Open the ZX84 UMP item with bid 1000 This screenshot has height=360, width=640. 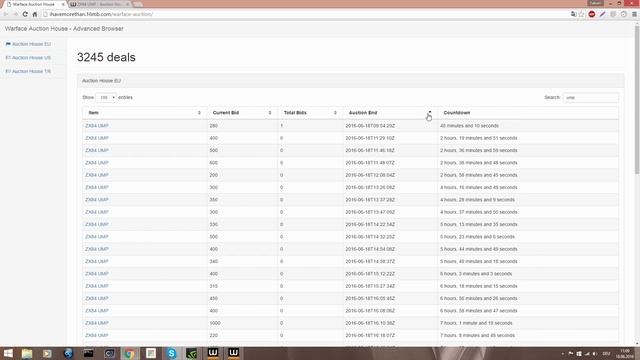point(97,323)
